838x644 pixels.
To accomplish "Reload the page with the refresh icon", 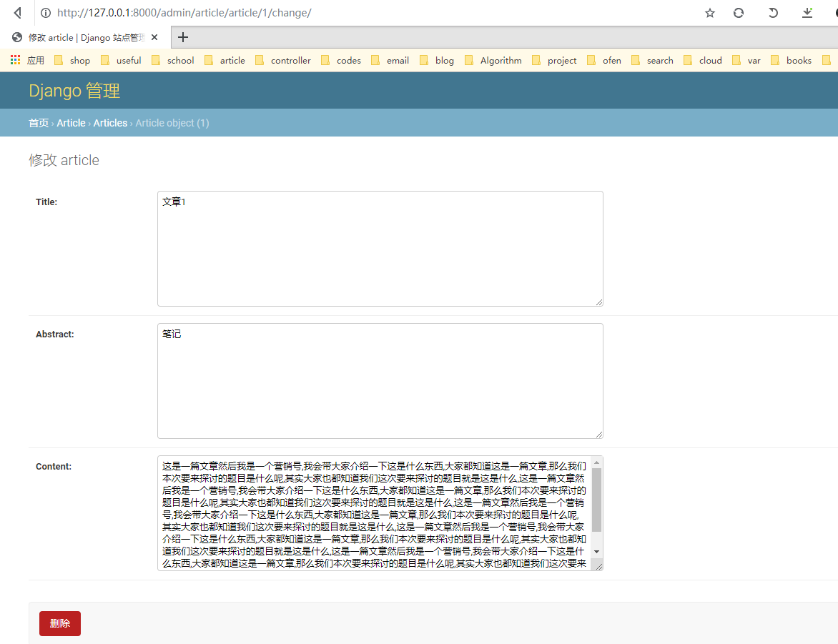I will [x=738, y=12].
